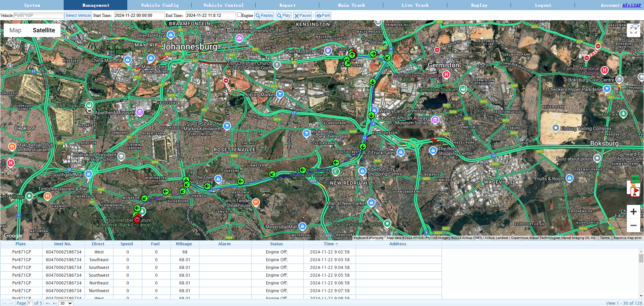Click the Play button in toolbar
Image resolution: width=644 pixels, height=306 pixels.
coord(284,16)
